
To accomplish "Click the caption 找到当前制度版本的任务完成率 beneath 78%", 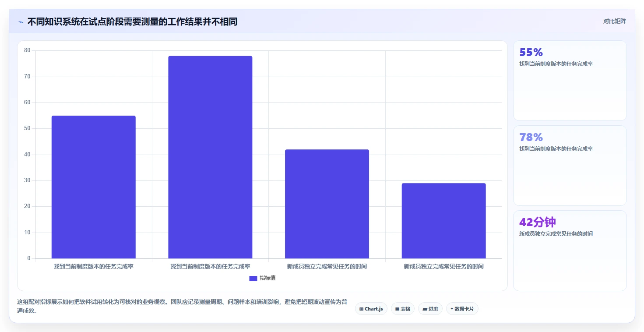I will pyautogui.click(x=556, y=149).
